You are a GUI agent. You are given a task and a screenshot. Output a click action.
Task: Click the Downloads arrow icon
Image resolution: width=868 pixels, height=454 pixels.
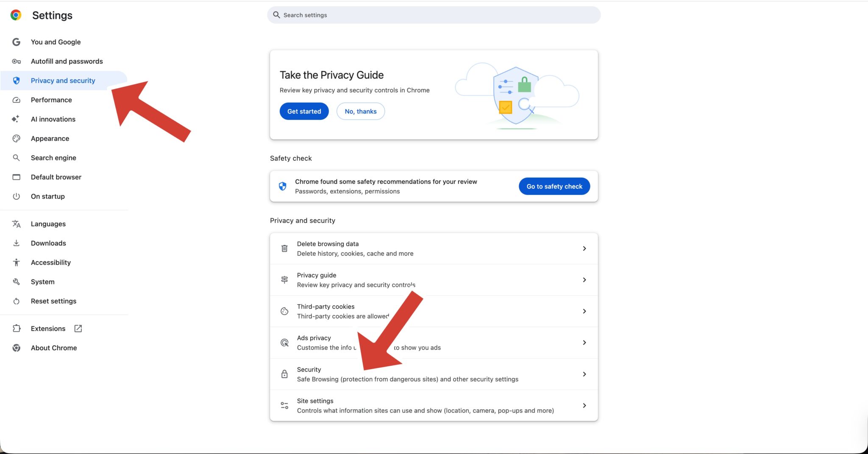click(x=16, y=243)
